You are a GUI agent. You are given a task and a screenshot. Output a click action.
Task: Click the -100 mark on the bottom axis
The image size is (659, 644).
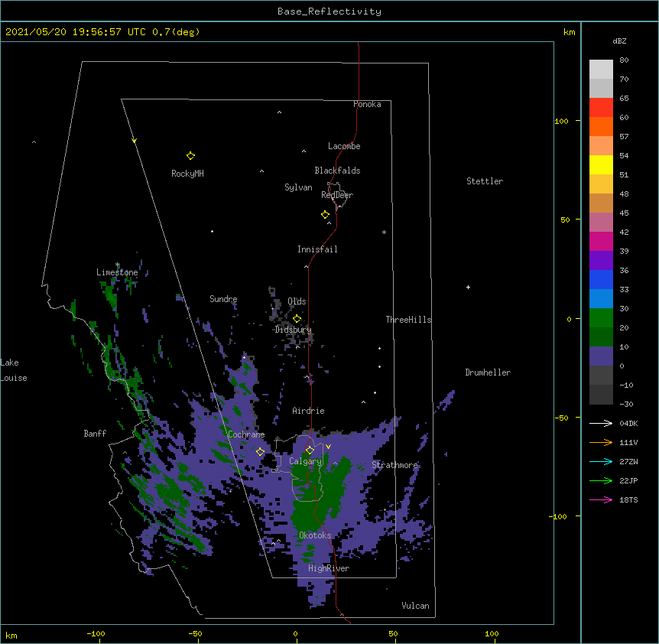(x=96, y=634)
